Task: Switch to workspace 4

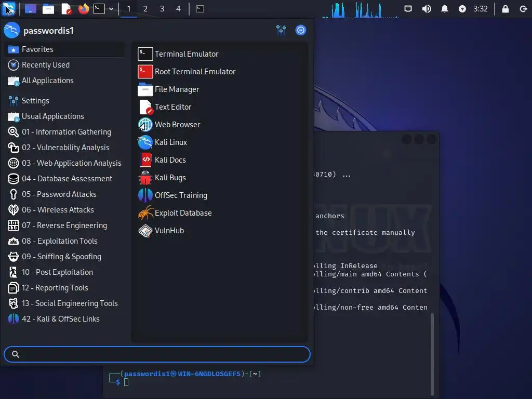Action: click(179, 9)
